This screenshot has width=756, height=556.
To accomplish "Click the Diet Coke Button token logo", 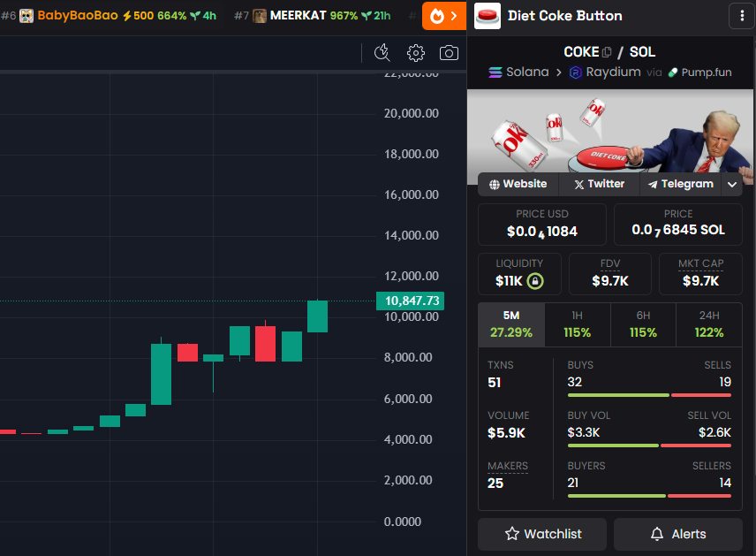I will (488, 16).
